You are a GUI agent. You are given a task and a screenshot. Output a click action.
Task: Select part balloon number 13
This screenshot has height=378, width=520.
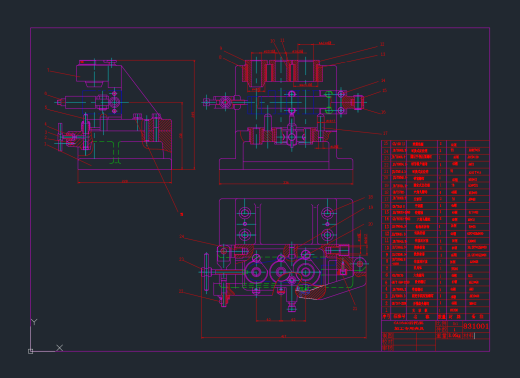[383, 54]
